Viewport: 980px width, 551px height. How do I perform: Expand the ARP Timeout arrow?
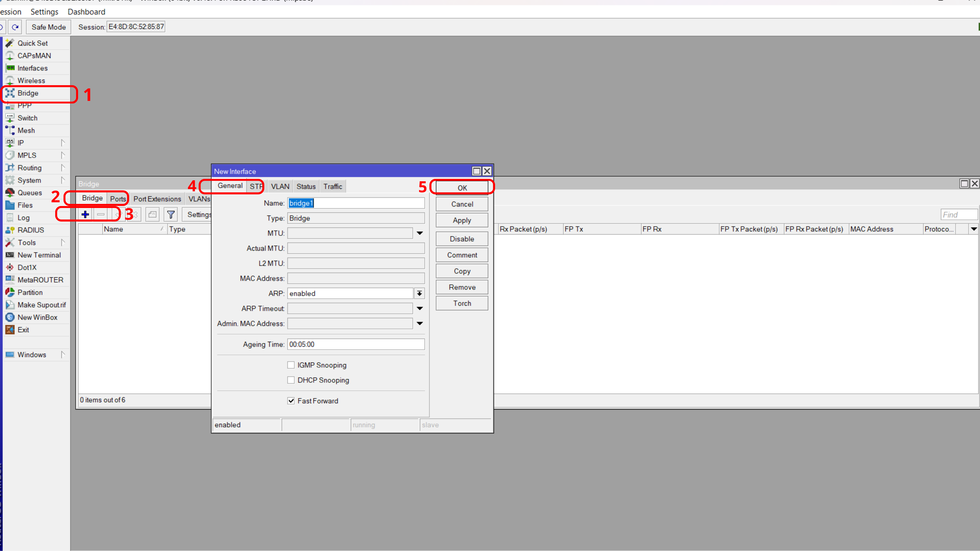point(420,308)
